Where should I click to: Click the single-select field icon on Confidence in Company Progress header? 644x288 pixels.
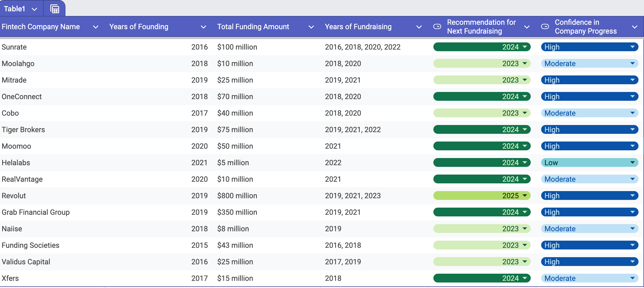point(545,27)
